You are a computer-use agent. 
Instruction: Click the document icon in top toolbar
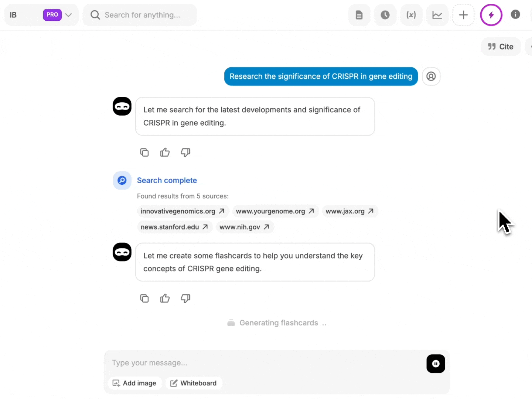(359, 15)
